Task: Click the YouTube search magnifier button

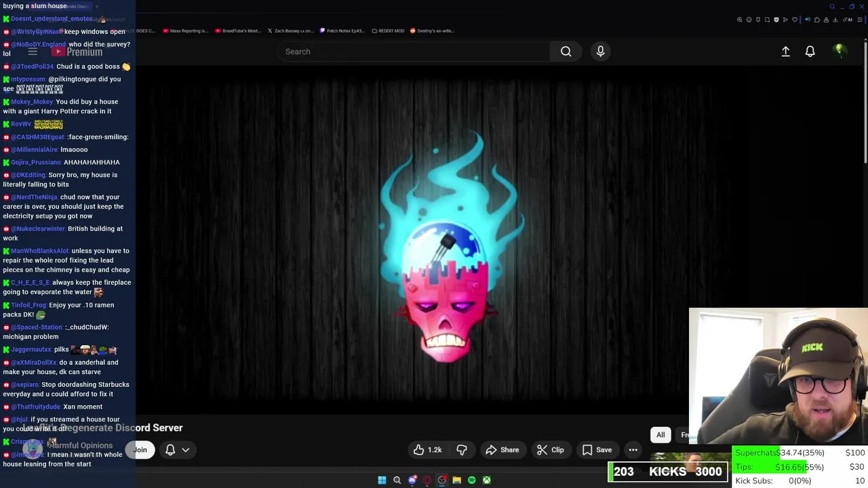Action: 566,52
